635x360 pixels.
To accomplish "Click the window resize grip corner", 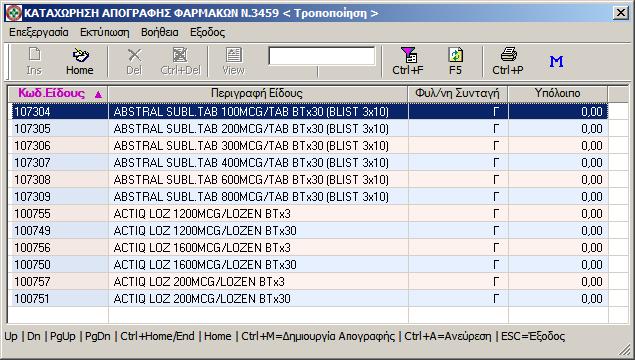I will pos(626,350).
